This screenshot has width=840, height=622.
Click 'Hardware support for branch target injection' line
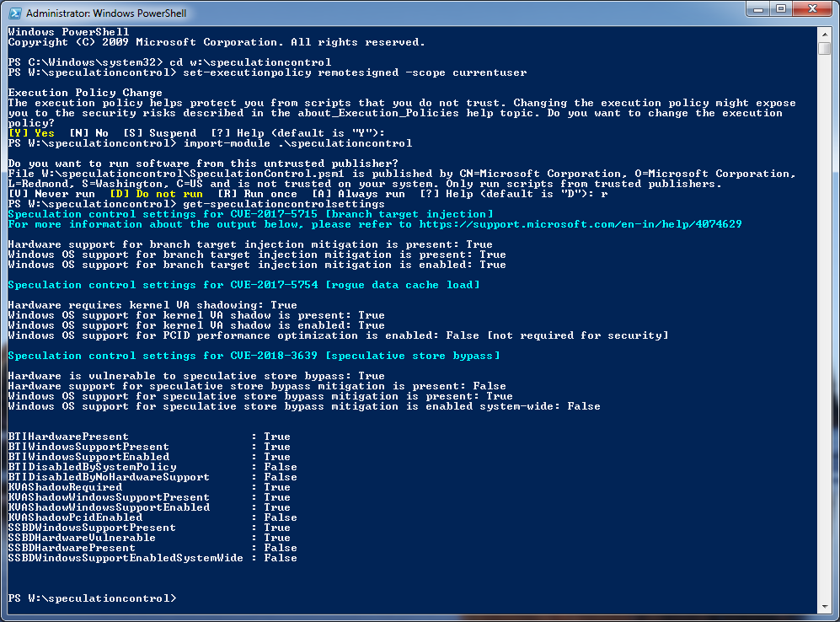250,244
